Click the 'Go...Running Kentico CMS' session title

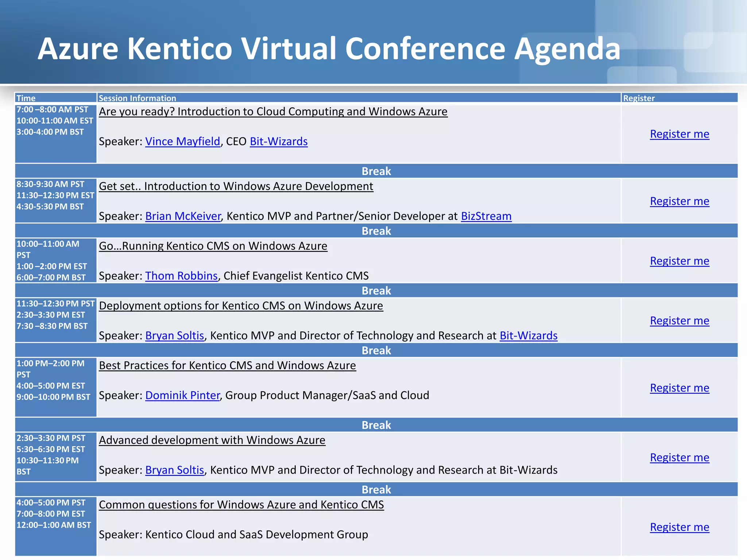point(213,246)
